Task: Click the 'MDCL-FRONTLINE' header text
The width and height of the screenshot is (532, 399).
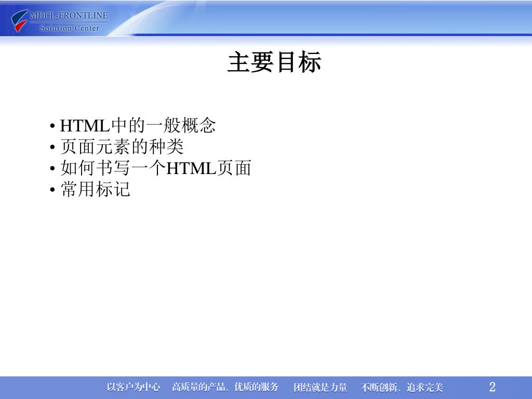Action: click(69, 16)
